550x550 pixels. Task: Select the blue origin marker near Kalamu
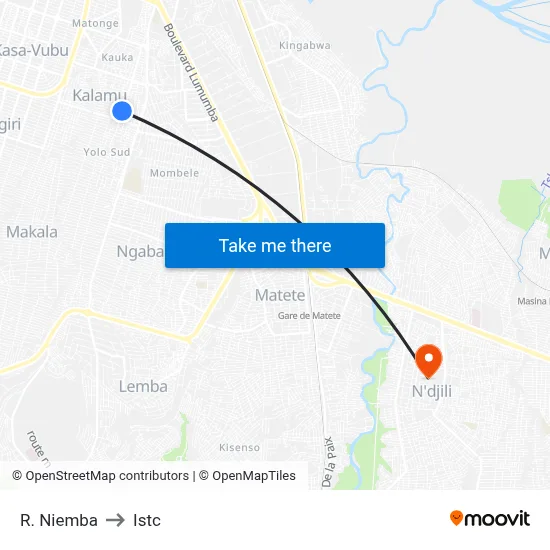pyautogui.click(x=122, y=111)
